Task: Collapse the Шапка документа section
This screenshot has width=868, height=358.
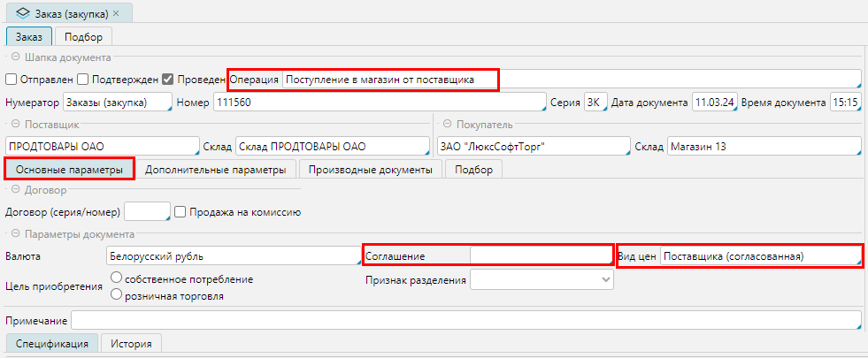Action: tap(15, 57)
